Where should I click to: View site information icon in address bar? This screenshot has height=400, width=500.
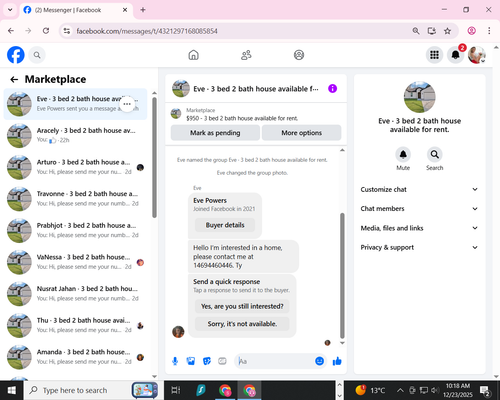pyautogui.click(x=67, y=31)
